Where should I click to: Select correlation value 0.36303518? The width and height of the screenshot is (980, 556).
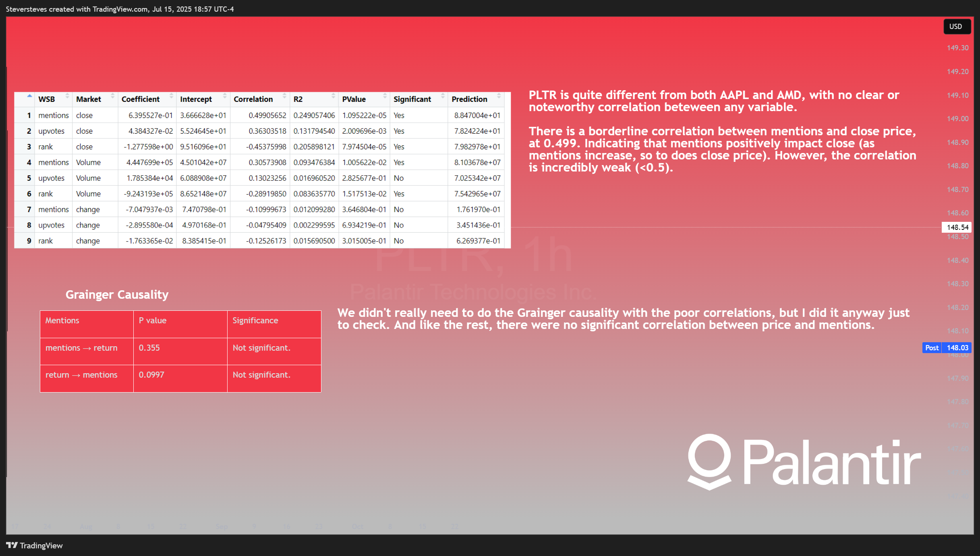pos(267,131)
